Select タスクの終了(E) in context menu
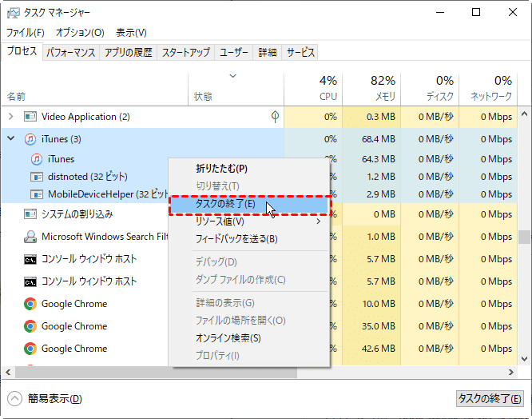The width and height of the screenshot is (532, 419). click(x=226, y=204)
